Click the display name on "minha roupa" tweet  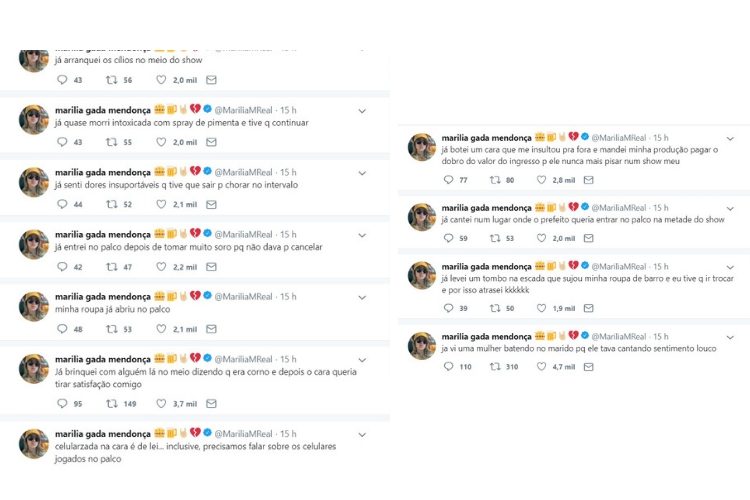(x=102, y=297)
